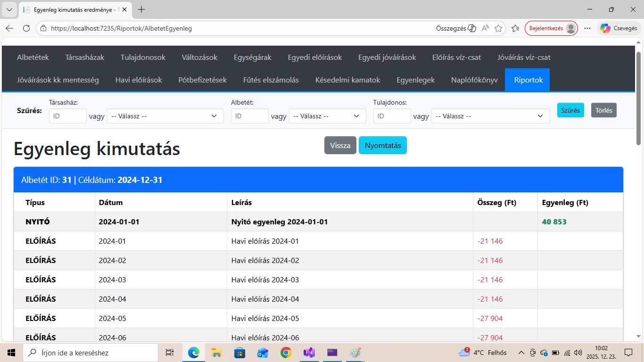
Task: Reload the page with the refresh icon
Action: pyautogui.click(x=26, y=28)
